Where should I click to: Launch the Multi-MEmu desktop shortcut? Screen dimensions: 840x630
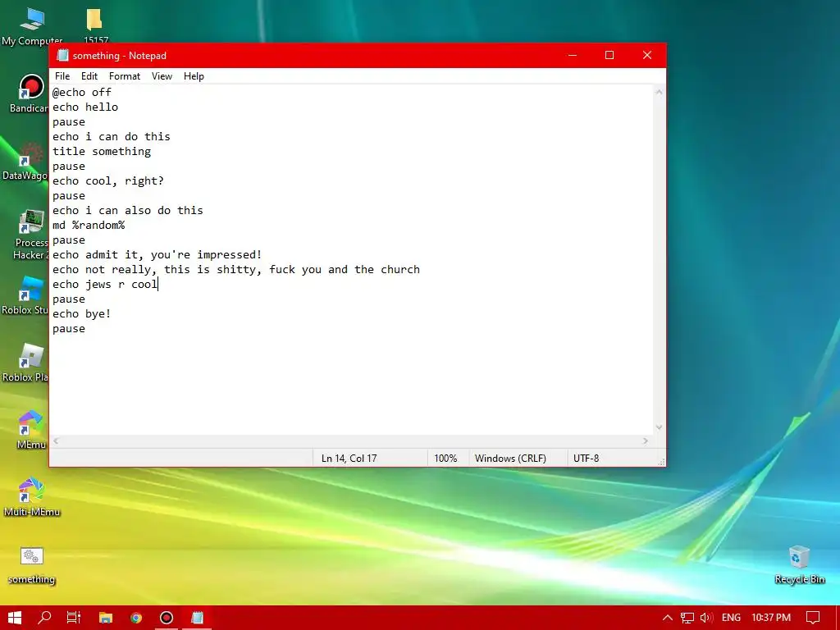tap(32, 497)
